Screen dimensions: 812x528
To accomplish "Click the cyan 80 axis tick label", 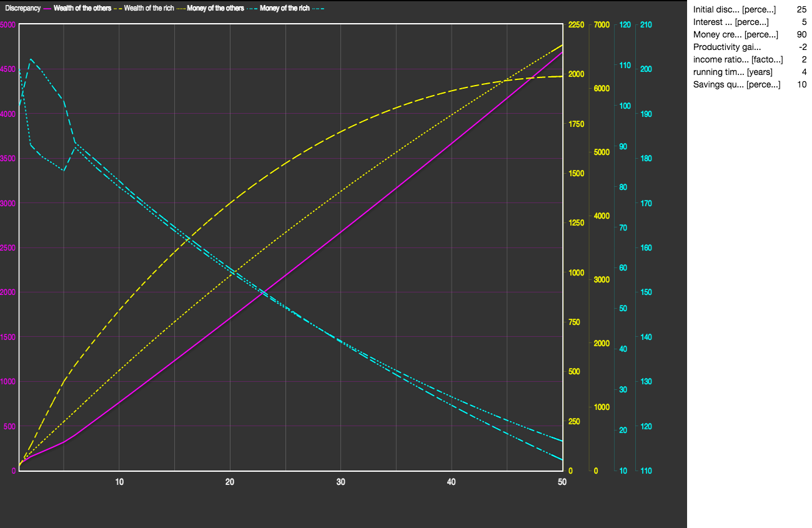I will (623, 187).
